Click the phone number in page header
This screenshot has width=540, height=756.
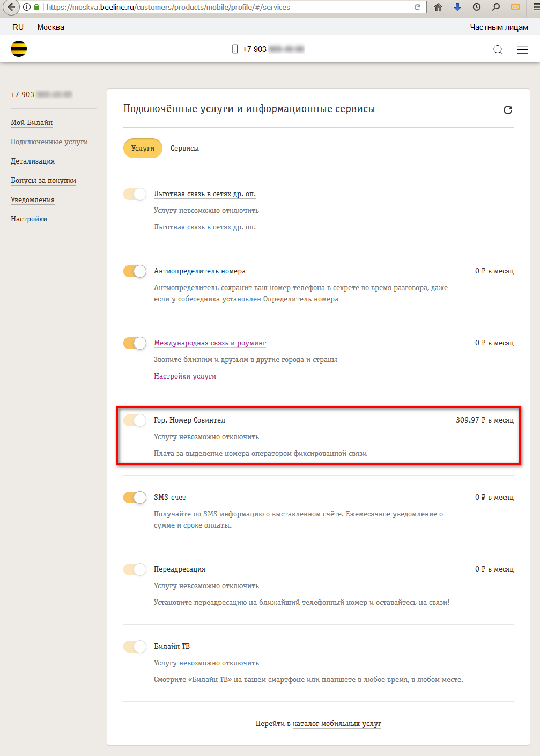point(273,49)
